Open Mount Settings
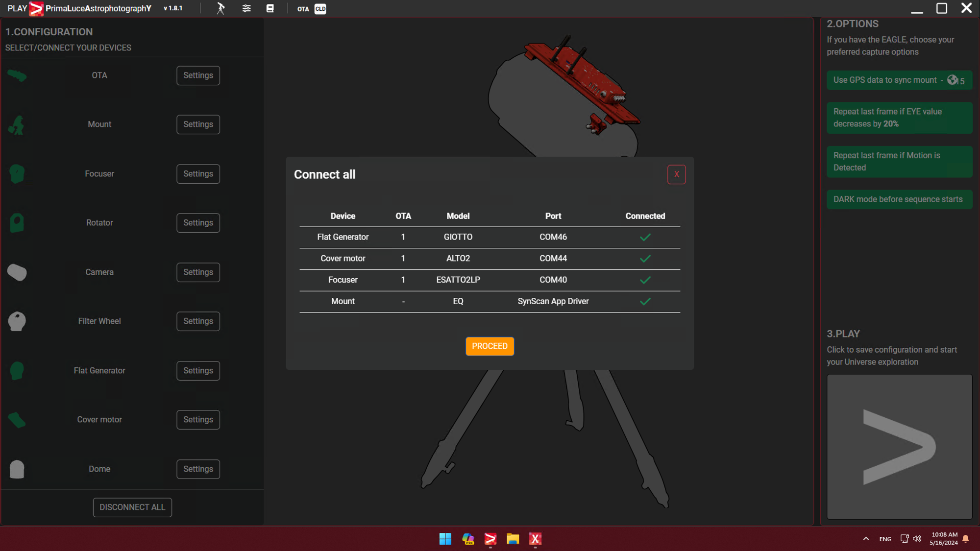Viewport: 980px width, 551px height. click(198, 124)
